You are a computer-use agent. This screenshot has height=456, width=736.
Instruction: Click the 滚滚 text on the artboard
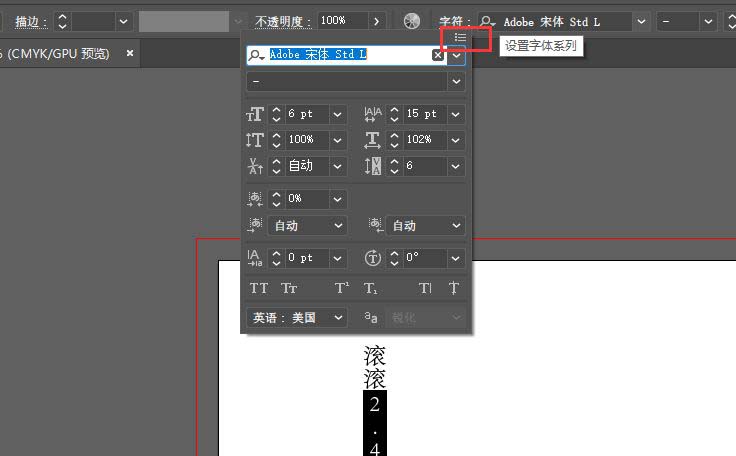[x=375, y=368]
